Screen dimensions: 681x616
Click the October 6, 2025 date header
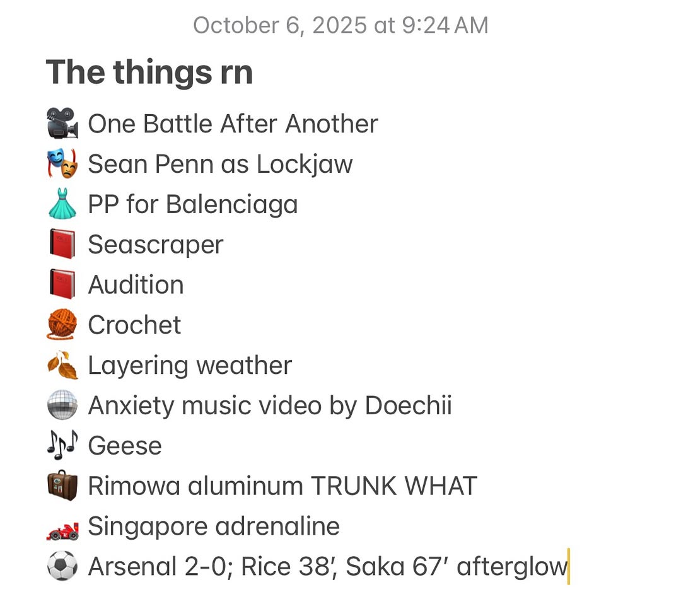point(340,25)
